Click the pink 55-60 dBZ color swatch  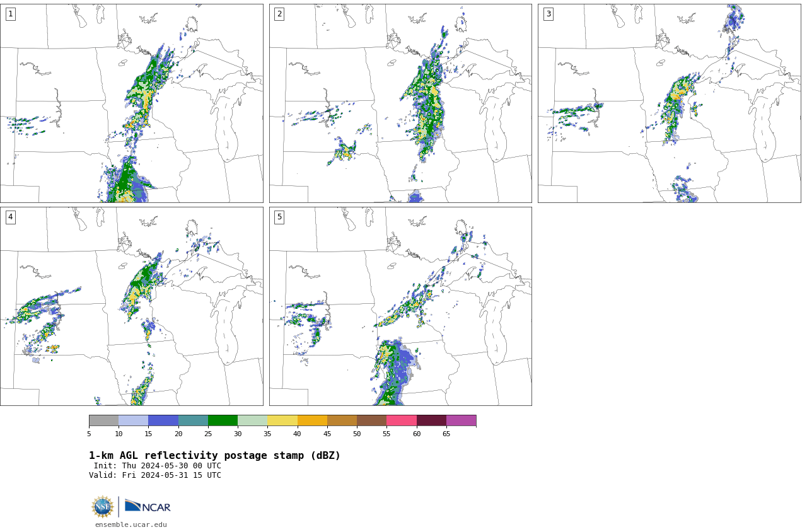pos(402,420)
